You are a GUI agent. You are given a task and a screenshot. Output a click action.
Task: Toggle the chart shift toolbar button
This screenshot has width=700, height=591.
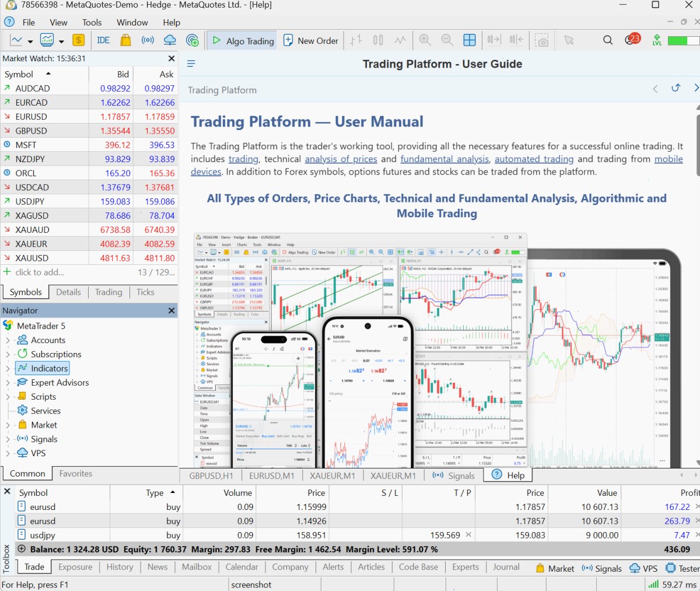[516, 40]
